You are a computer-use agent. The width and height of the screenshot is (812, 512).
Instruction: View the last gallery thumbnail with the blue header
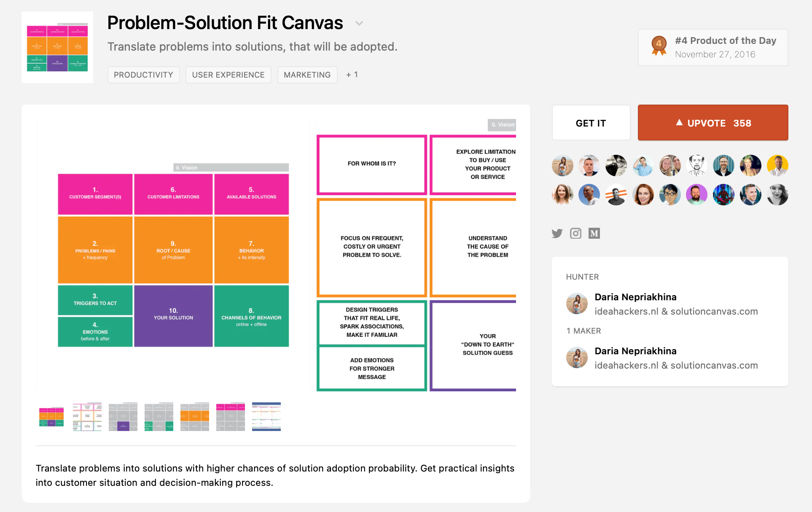266,417
